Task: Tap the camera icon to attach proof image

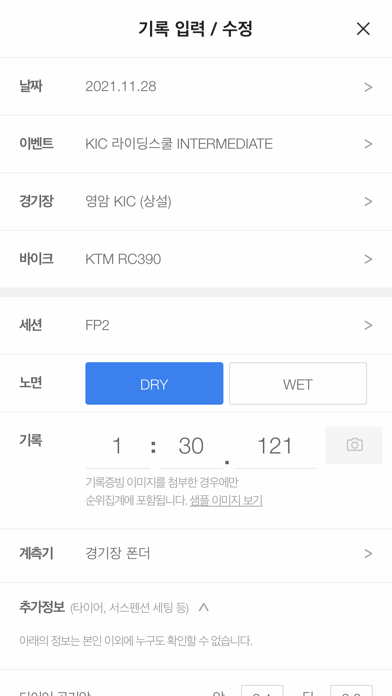Action: pos(354,445)
